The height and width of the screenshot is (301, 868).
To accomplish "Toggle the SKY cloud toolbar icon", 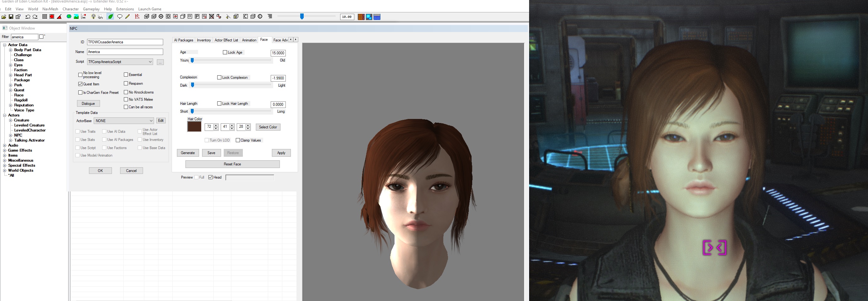I will point(100,17).
